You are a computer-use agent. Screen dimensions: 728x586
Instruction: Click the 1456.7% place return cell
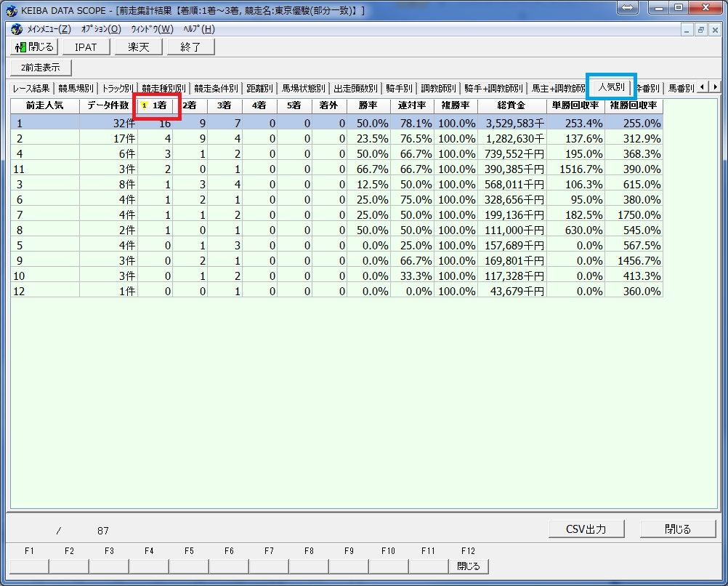tap(634, 261)
